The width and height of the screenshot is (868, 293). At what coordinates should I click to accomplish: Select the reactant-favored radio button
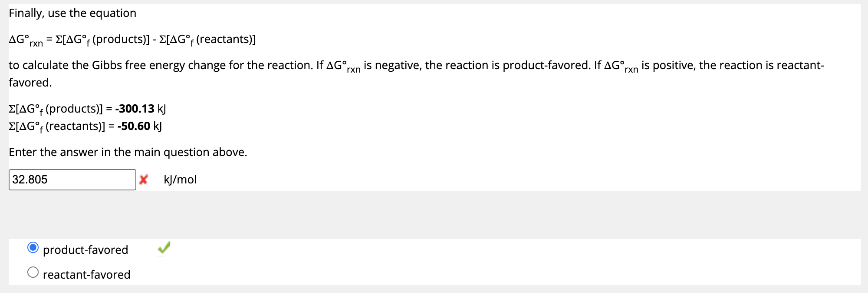point(32,273)
